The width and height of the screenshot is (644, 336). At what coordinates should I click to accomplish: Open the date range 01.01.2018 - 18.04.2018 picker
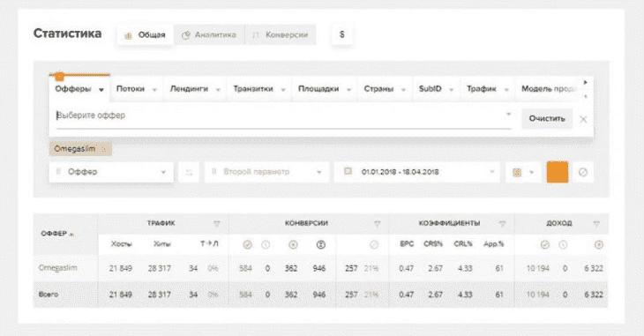tap(417, 172)
